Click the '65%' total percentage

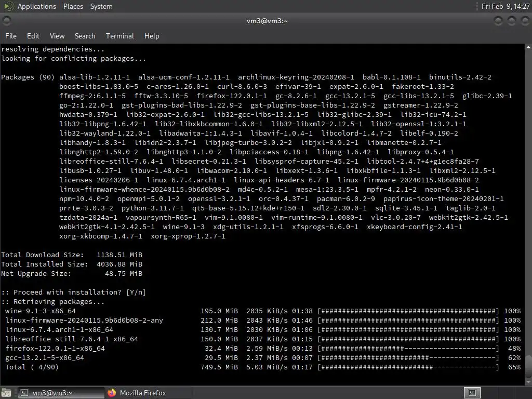click(514, 367)
